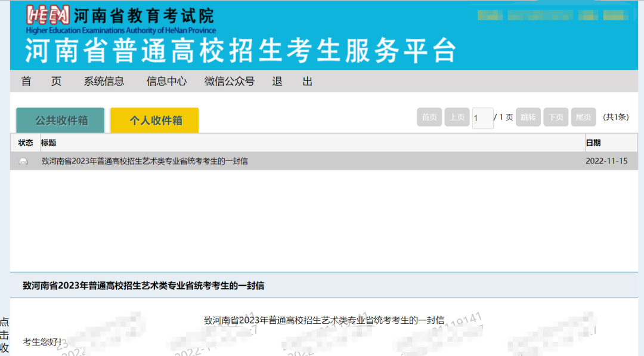Image resolution: width=644 pixels, height=356 pixels.
Task: Switch to the 公共收件箱 tab
Action: (x=60, y=119)
